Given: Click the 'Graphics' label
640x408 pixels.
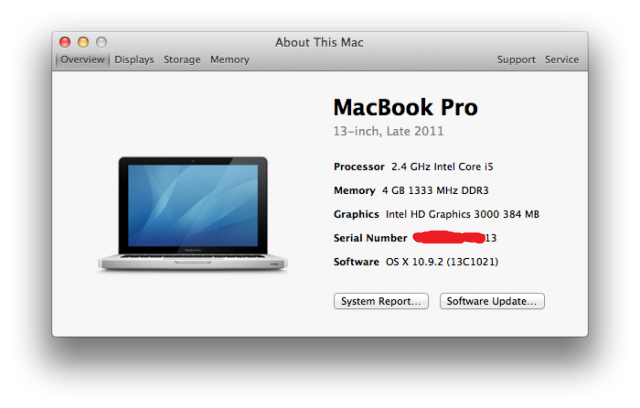Looking at the screenshot, I should [356, 214].
